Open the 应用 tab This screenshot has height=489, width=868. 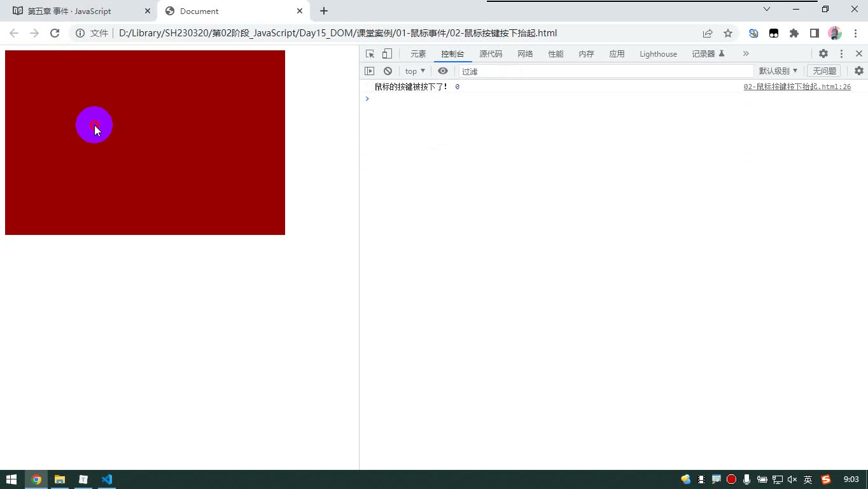pos(617,54)
